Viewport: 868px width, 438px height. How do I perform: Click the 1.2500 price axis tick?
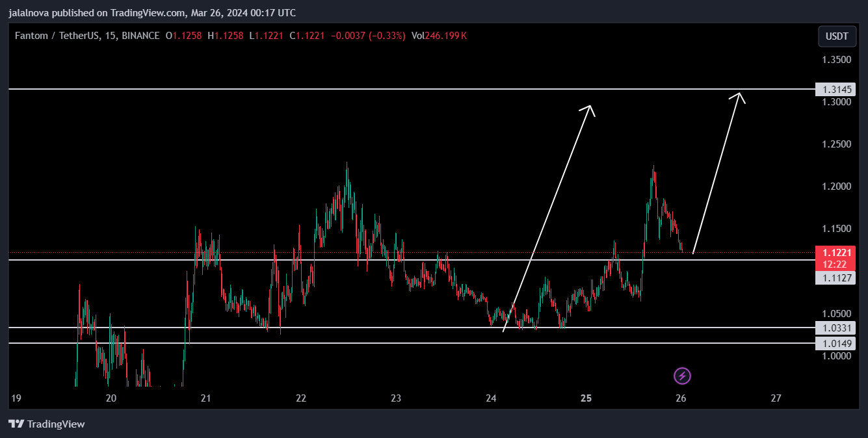pos(836,144)
